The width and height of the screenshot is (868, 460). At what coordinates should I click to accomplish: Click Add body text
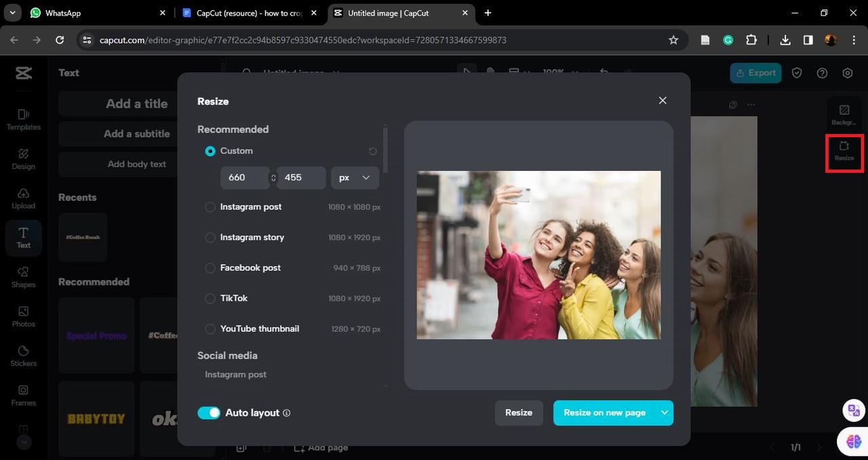coord(137,164)
